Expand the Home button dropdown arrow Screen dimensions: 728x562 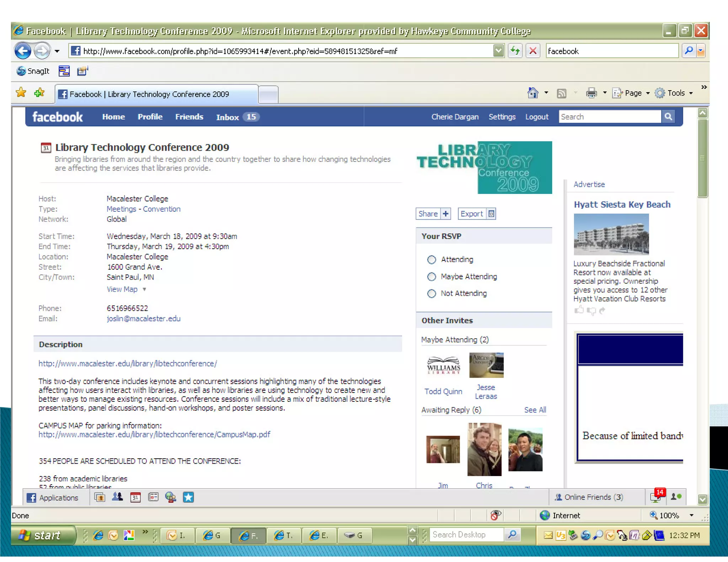pos(546,93)
